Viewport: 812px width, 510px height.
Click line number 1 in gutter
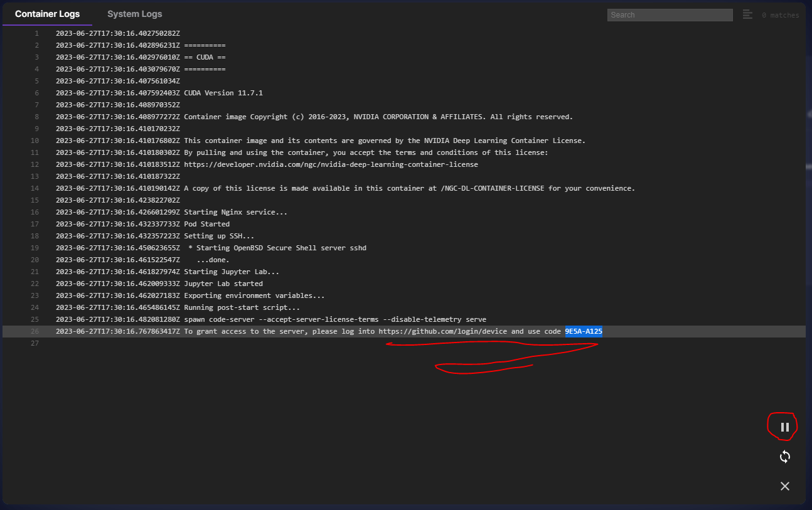[x=36, y=33]
